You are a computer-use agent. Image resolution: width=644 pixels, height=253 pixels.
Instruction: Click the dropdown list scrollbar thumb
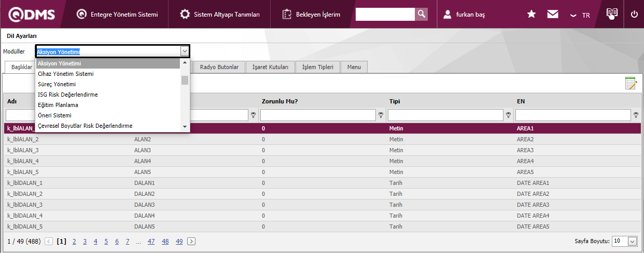coord(185,80)
